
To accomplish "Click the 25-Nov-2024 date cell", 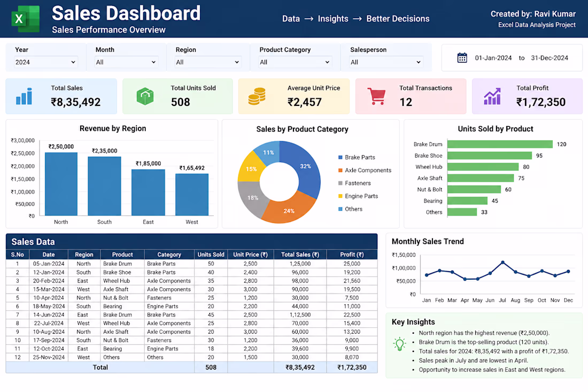I will (x=48, y=357).
